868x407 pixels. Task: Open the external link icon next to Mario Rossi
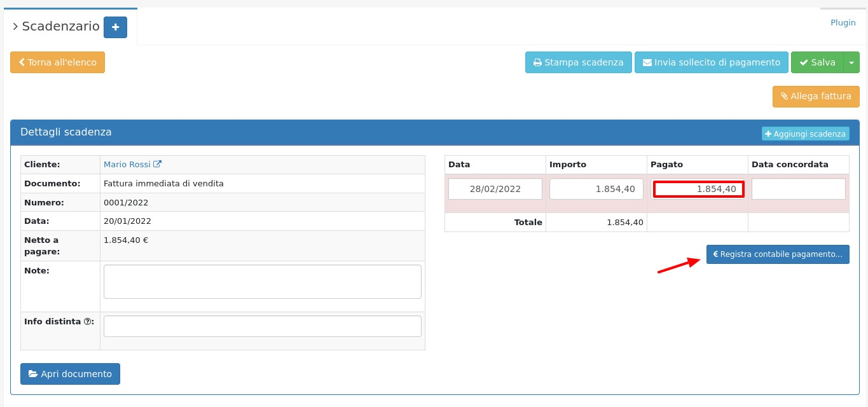click(158, 164)
